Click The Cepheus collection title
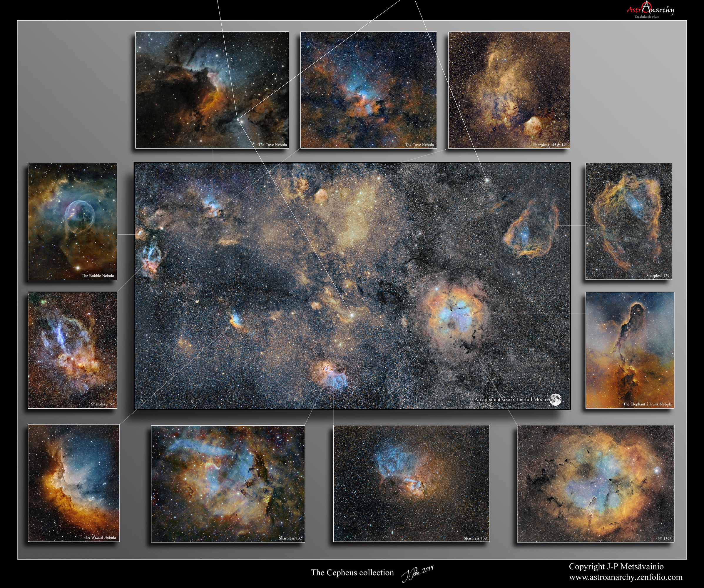This screenshot has height=588, width=704. coord(352,573)
